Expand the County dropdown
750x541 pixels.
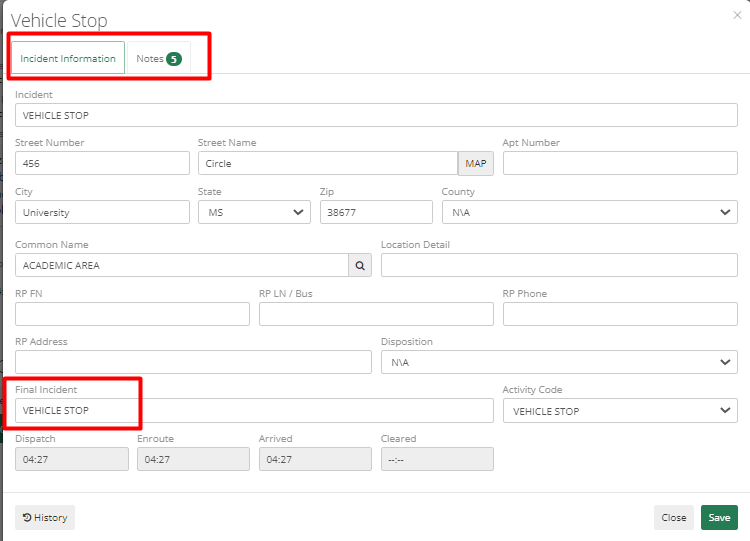[589, 212]
